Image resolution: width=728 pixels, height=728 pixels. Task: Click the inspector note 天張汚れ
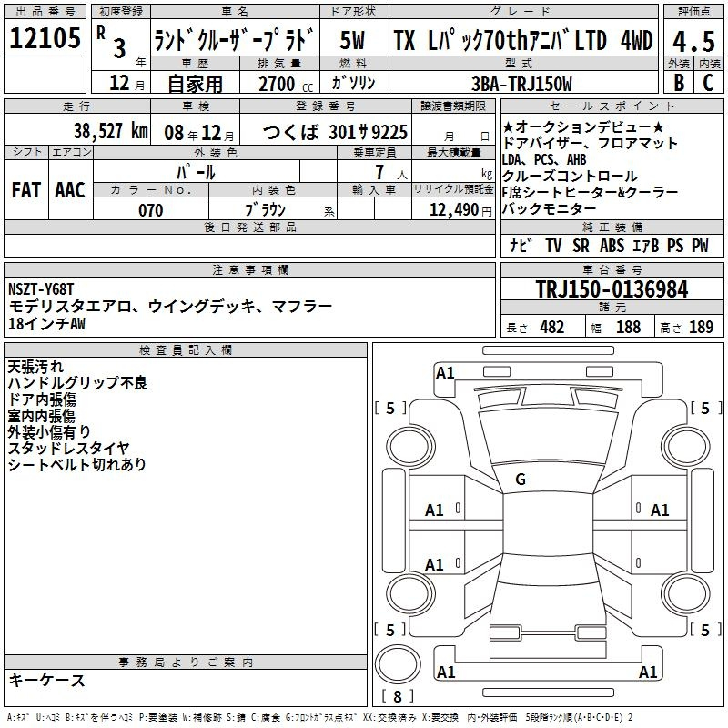tap(35, 367)
